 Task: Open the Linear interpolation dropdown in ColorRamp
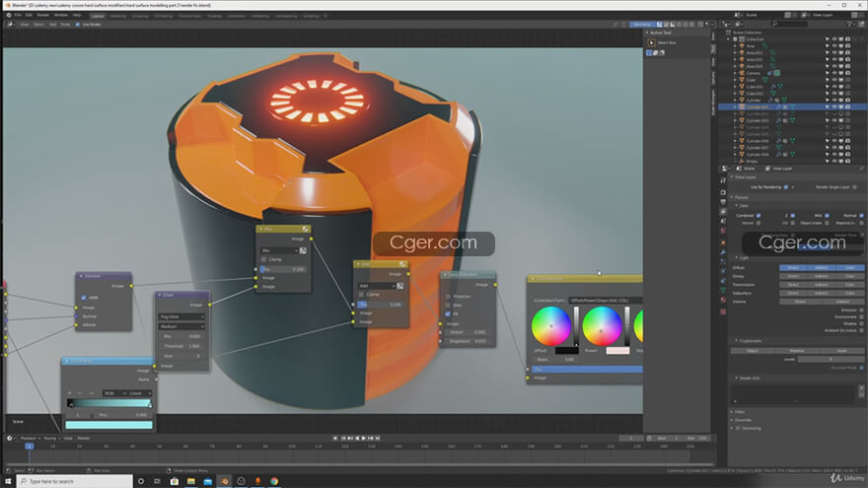coord(139,393)
